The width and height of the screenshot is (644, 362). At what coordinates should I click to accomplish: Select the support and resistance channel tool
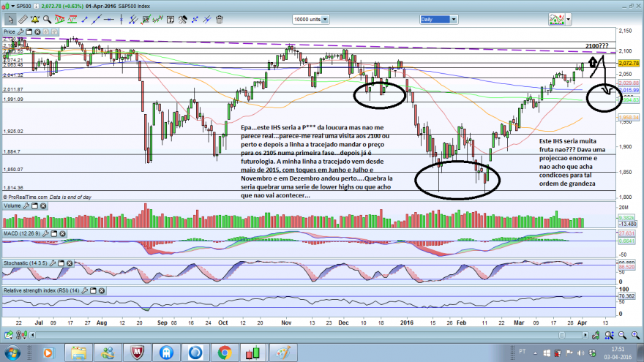point(72,19)
